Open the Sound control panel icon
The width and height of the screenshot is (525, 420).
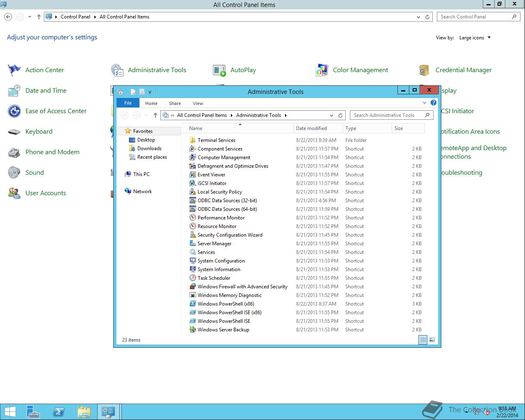pyautogui.click(x=14, y=173)
